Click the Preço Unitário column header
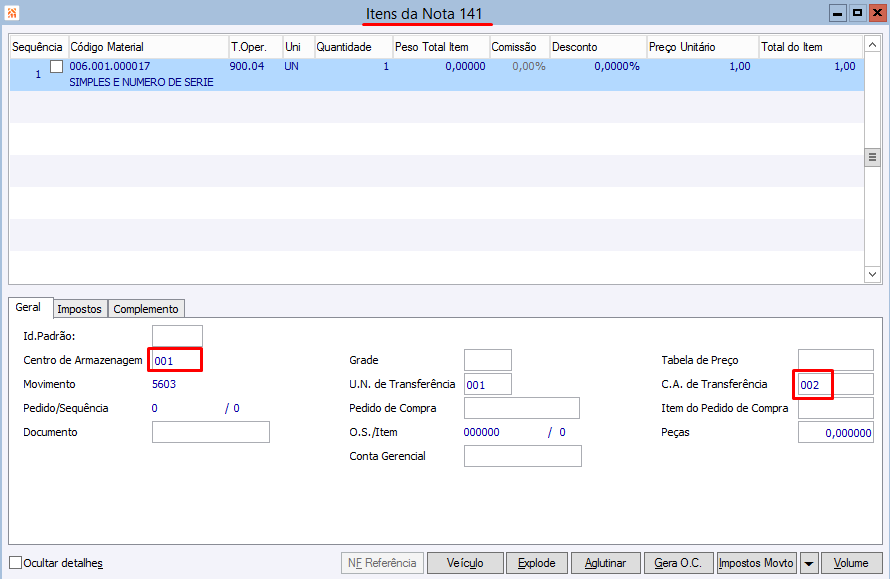 pyautogui.click(x=703, y=47)
